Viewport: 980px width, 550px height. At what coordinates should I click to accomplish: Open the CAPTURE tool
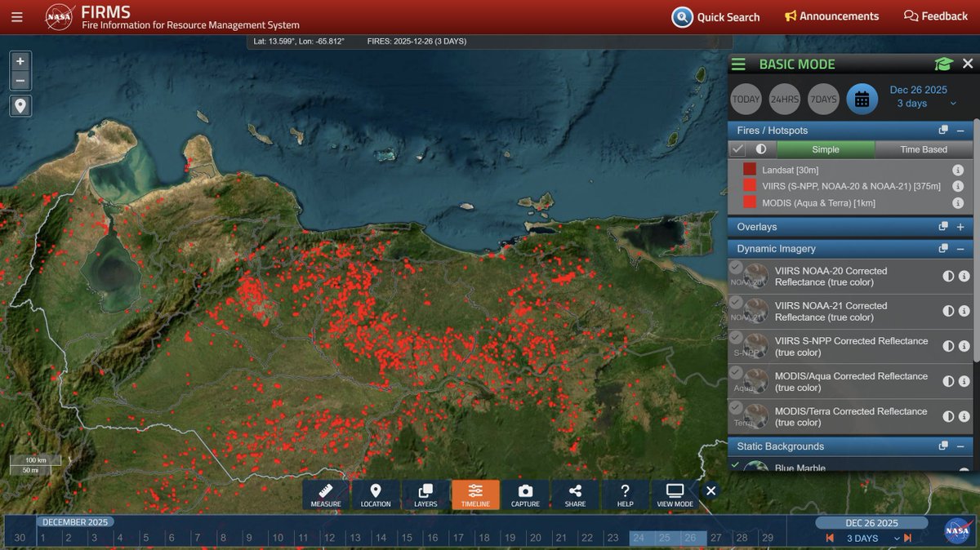pyautogui.click(x=525, y=495)
